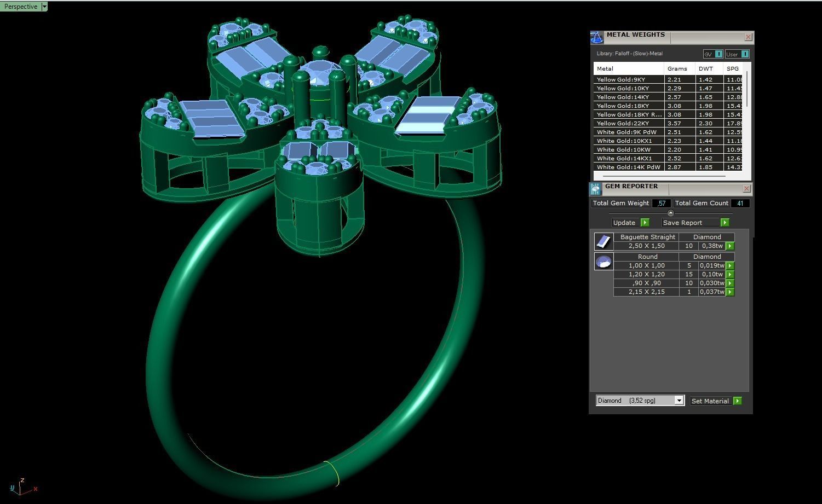Click the 1,20 X 1,20 size cell
This screenshot has height=504, width=822.
click(x=647, y=274)
